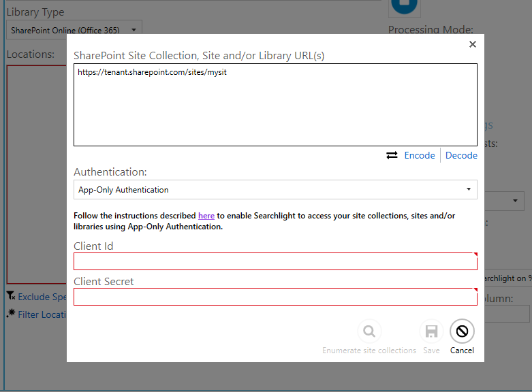Click the Exclude Spe… filter link in the background window
Image resolution: width=532 pixels, height=392 pixels.
(42, 297)
